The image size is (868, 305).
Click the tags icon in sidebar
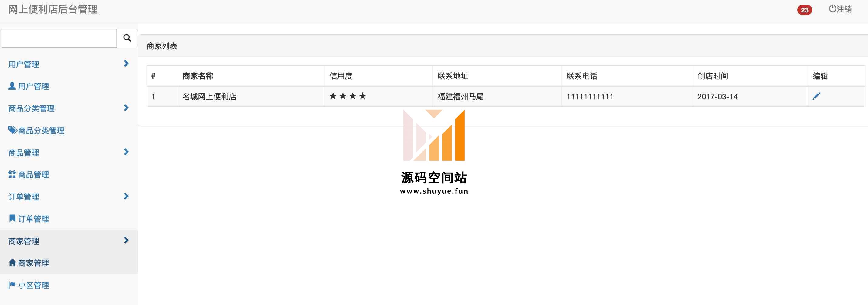(12, 130)
